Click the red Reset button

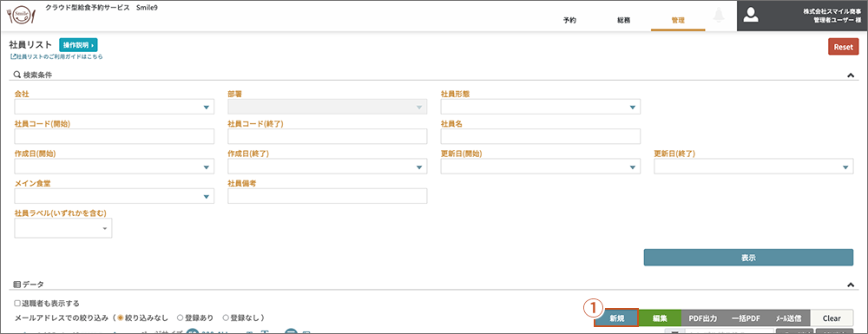coord(843,47)
